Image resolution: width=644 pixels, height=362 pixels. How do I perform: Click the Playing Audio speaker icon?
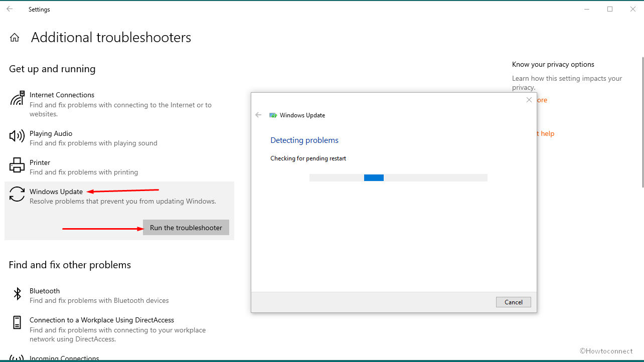pos(17,136)
